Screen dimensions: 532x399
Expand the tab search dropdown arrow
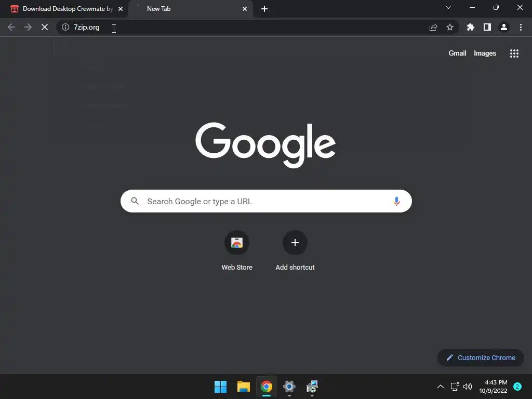coord(448,7)
